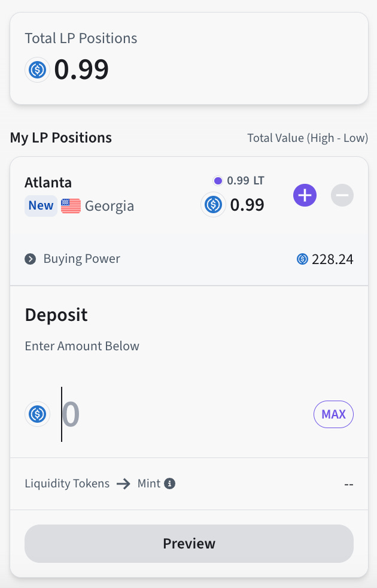Image resolution: width=377 pixels, height=588 pixels.
Task: Click the 228.24 buying power amount
Action: coord(332,259)
